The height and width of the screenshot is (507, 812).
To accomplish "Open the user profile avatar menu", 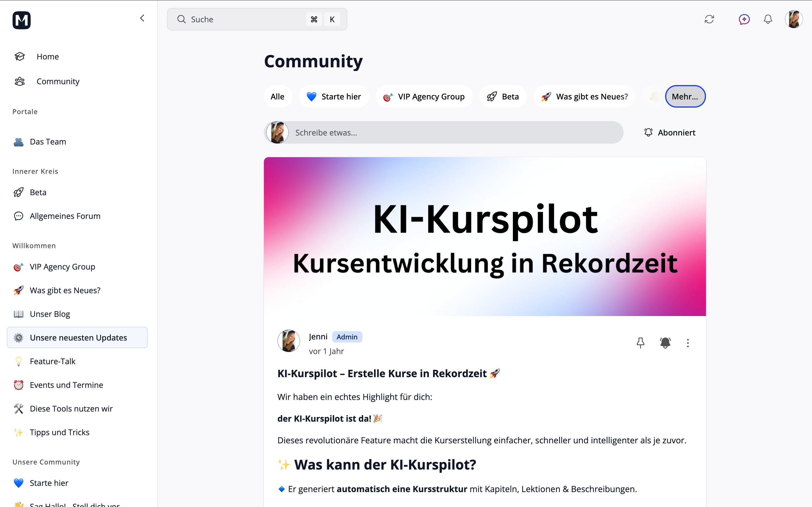I will 793,19.
